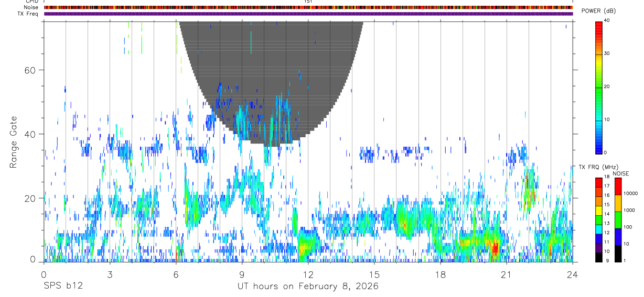644x297 pixels.
Task: Click the 12 tick on UT hours axis
Action: click(x=308, y=275)
